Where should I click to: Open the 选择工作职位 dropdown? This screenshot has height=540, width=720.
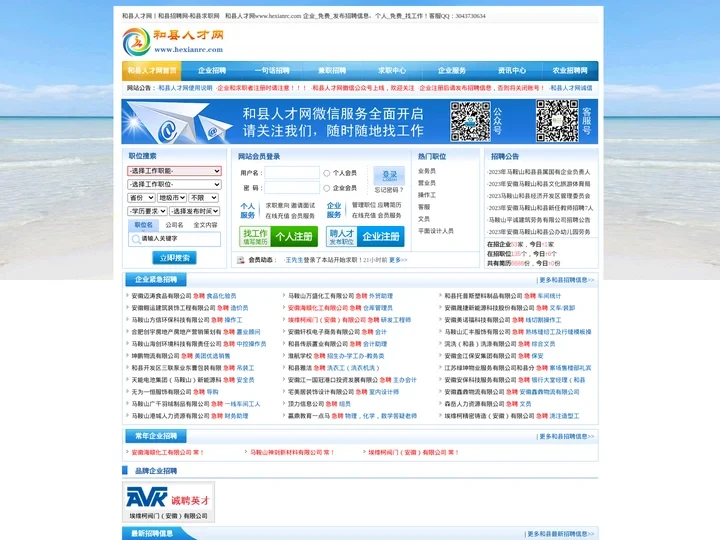(174, 184)
